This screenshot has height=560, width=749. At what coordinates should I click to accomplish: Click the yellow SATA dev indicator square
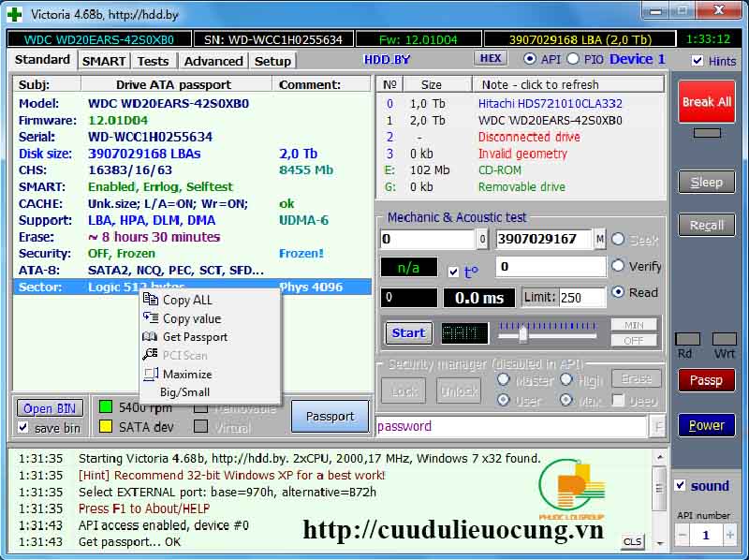pyautogui.click(x=106, y=427)
